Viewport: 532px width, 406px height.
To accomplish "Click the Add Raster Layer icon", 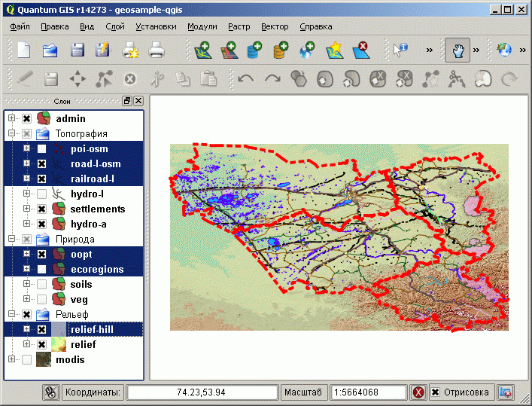I will point(228,50).
